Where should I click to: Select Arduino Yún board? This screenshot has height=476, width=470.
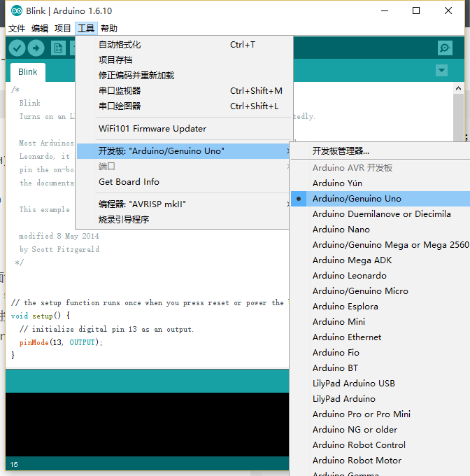380,183
